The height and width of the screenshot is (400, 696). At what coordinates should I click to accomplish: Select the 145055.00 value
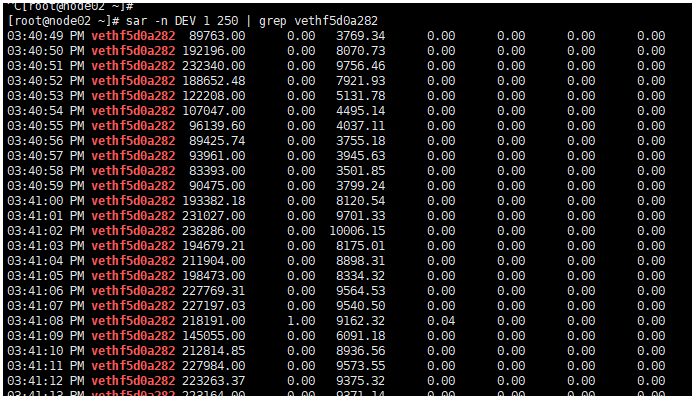coord(214,336)
